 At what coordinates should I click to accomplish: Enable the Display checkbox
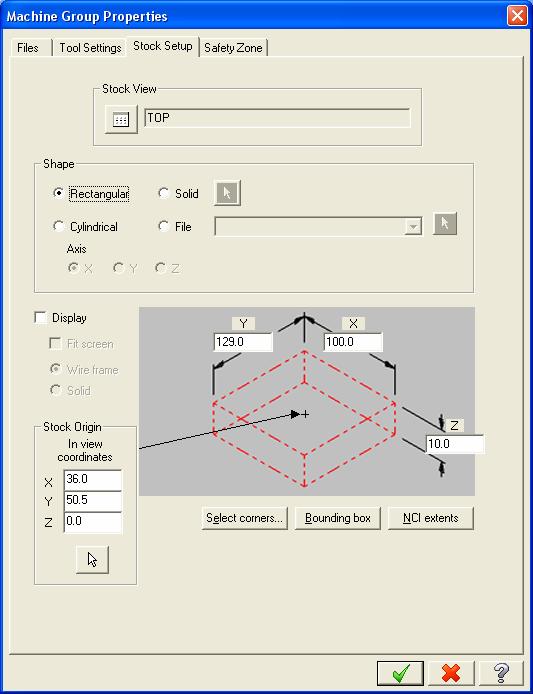pos(41,318)
